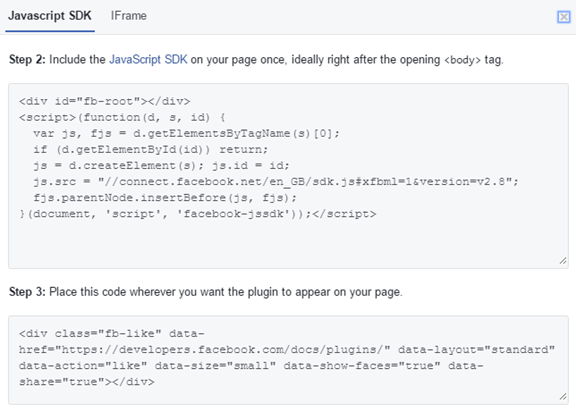Click the fb-like div class line in Step 3

112,334
